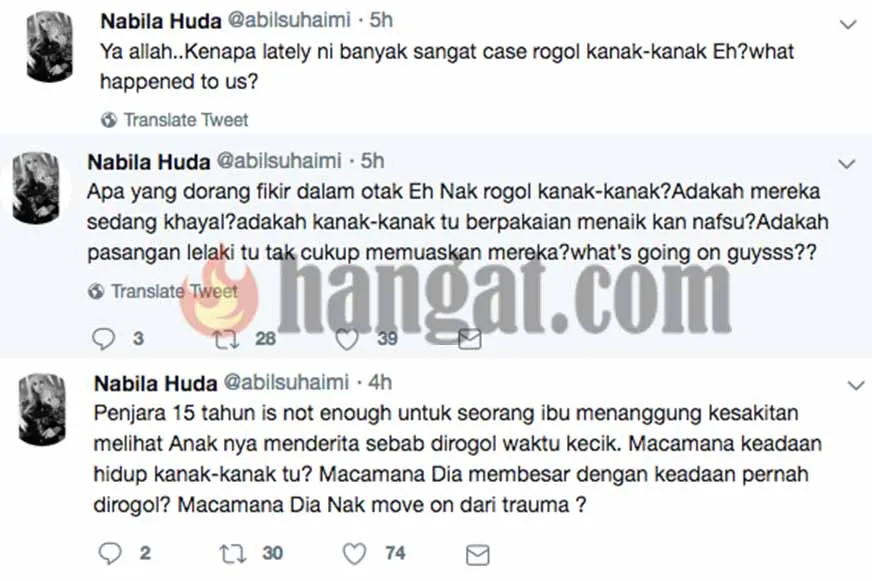872x581 pixels.
Task: Translate the 'Apa yang dorang fikir' tweet
Action: (174, 291)
